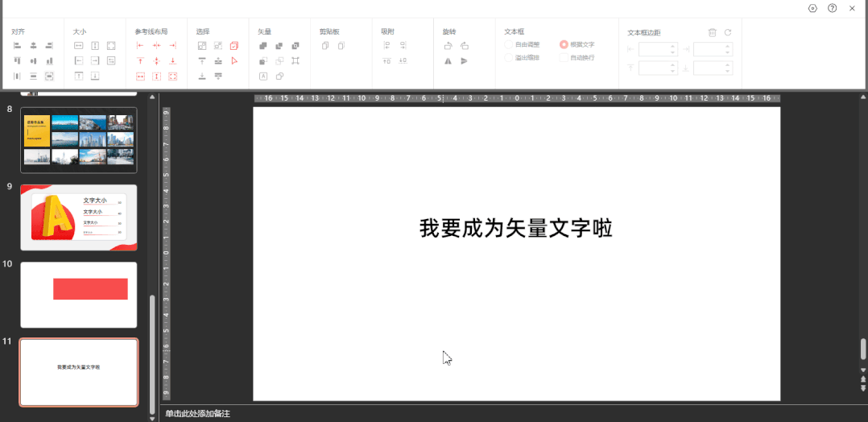Viewport: 868px width, 422px height.
Task: Click the red horizontal center guide icon
Action: tap(157, 45)
